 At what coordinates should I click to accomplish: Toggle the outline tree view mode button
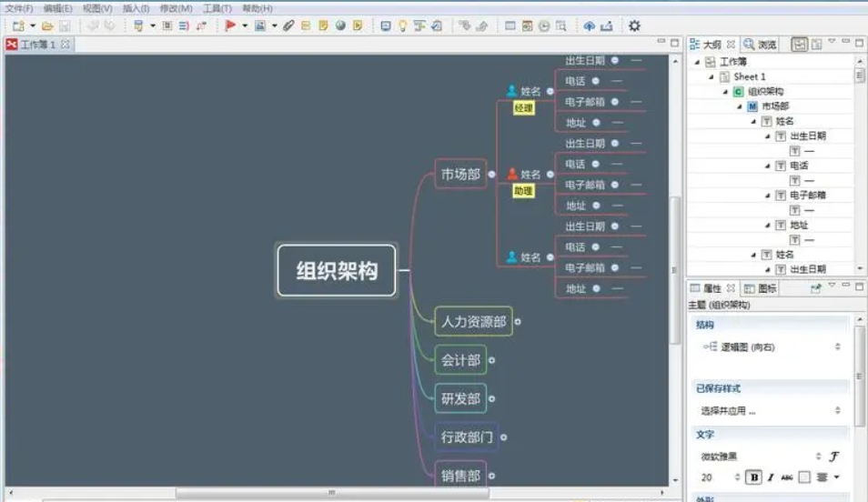[x=800, y=45]
